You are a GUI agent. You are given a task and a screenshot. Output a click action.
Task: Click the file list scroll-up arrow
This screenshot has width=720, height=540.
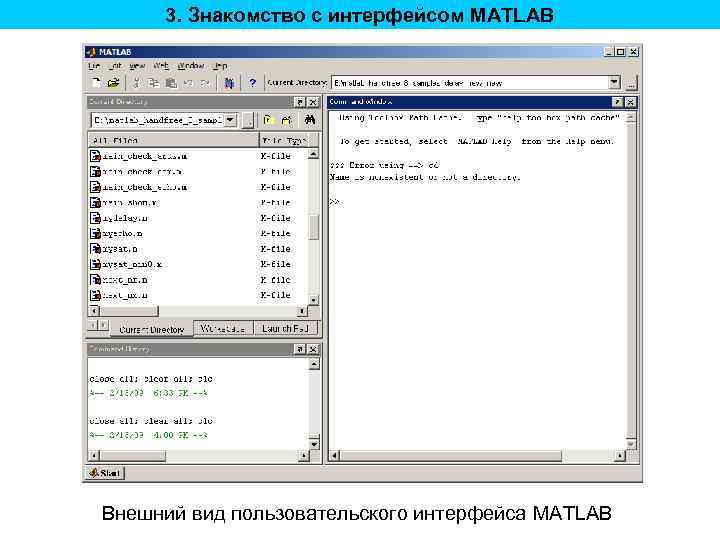pyautogui.click(x=314, y=153)
